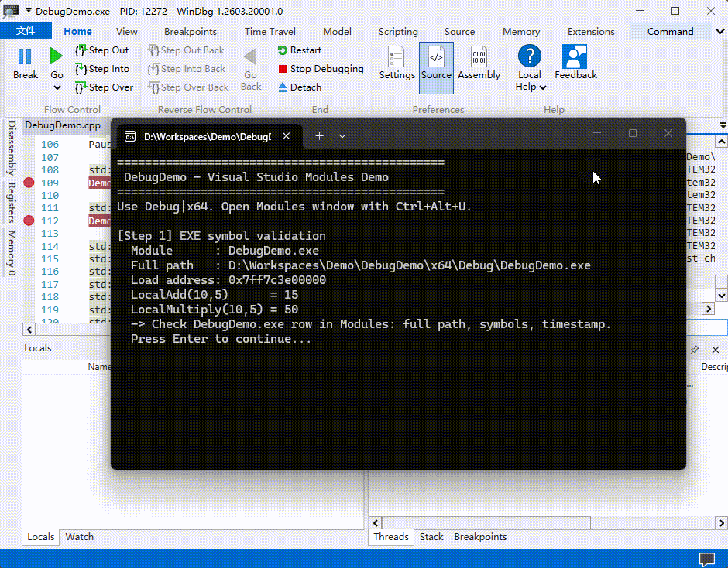728x568 pixels.
Task: Click the status bar feedback chat icon
Action: pos(706,559)
